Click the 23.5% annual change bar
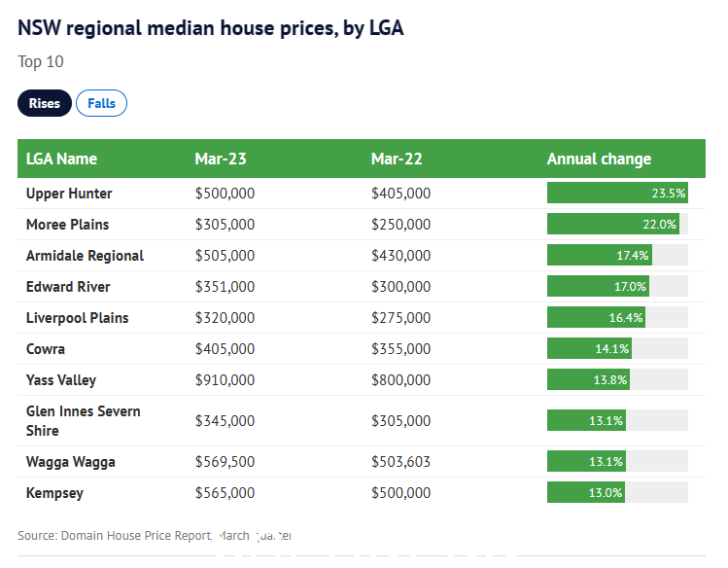Image resolution: width=728 pixels, height=568 pixels. 617,193
